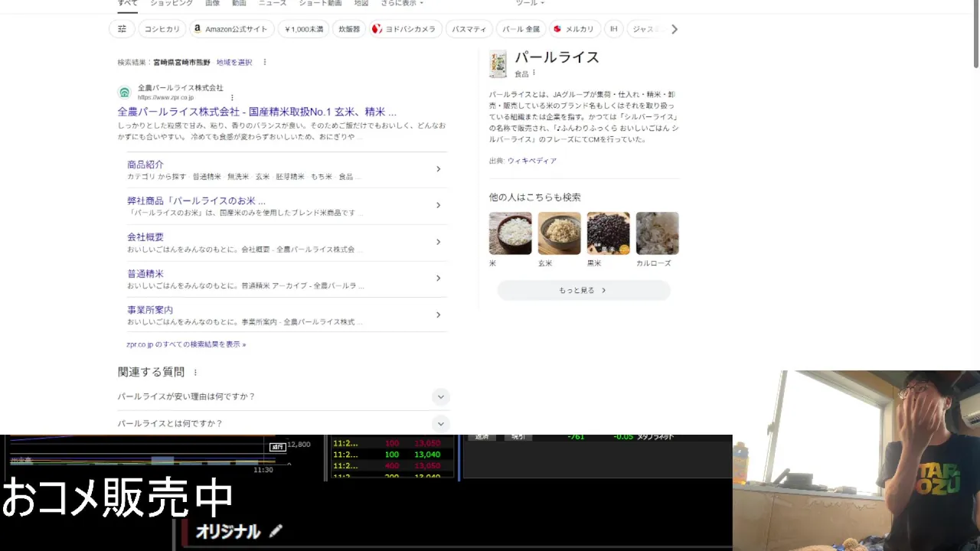Open the three-dot menu beside zpr.co.jp URL

point(232,98)
